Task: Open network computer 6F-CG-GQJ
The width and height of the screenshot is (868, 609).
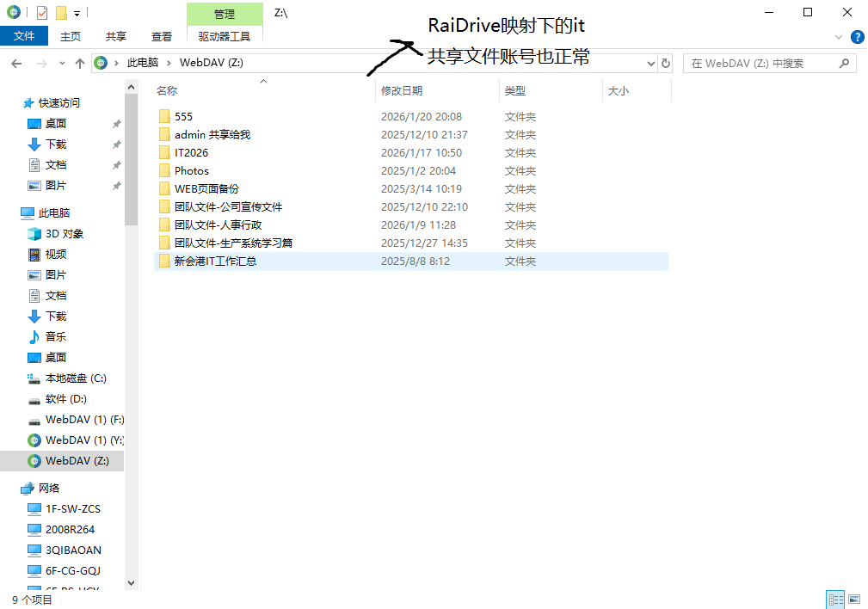Action: coord(72,571)
